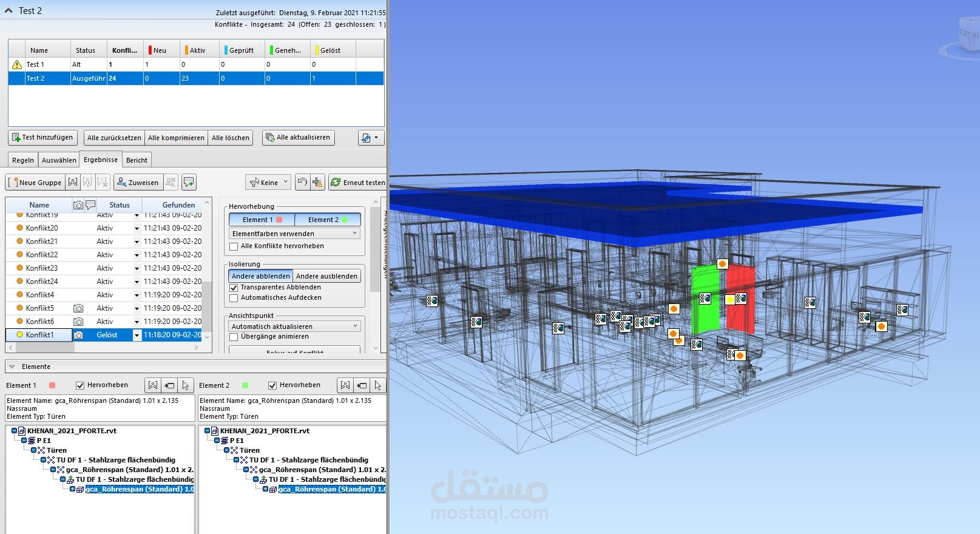The image size is (980, 534).
Task: Collapse the Test 2 header panel
Action: 9,11
